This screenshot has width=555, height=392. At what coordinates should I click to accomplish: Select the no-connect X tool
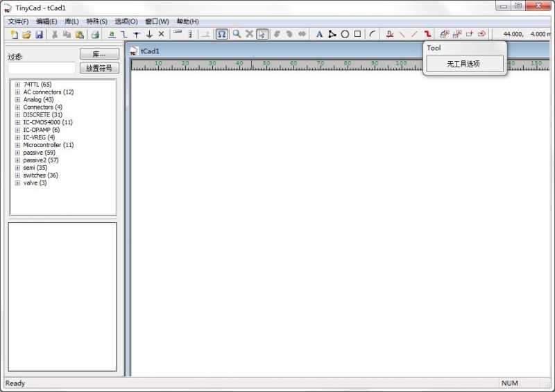[x=162, y=34]
